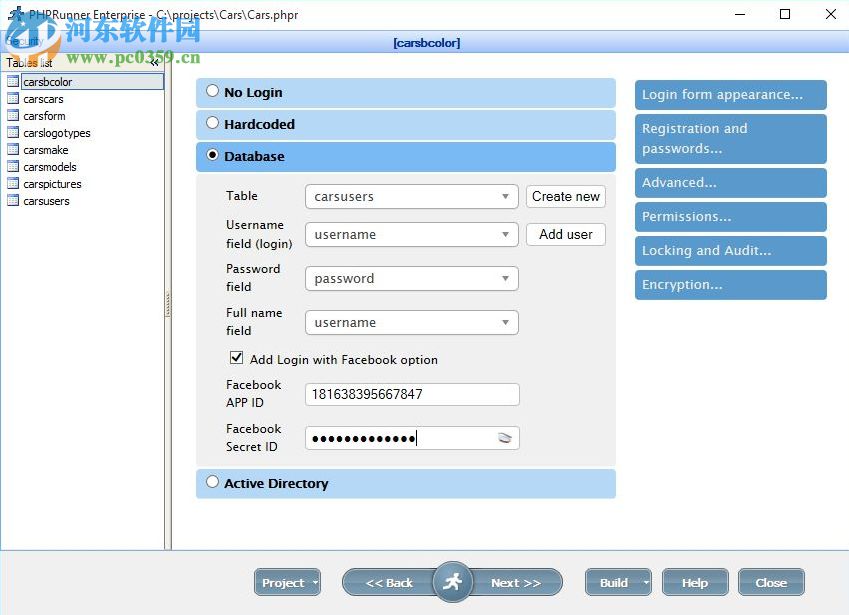Screen dimensions: 849x615
Task: Reveal the Facebook Secret ID value
Action: point(502,438)
